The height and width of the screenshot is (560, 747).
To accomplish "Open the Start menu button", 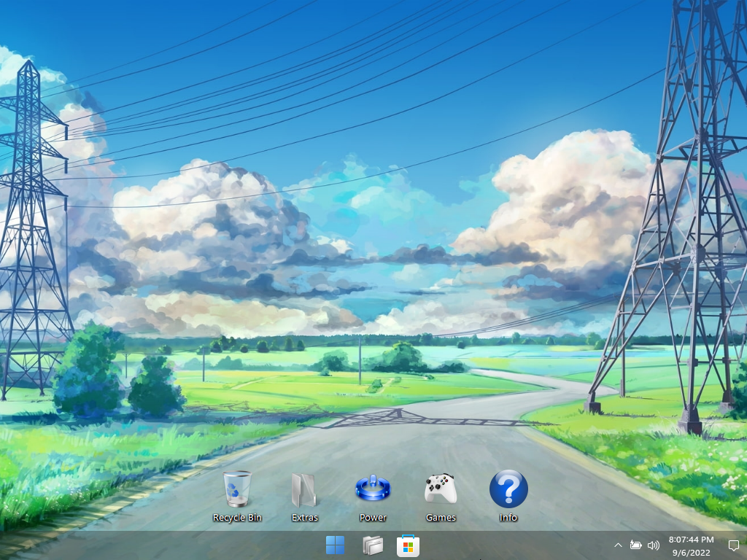I will click(335, 545).
